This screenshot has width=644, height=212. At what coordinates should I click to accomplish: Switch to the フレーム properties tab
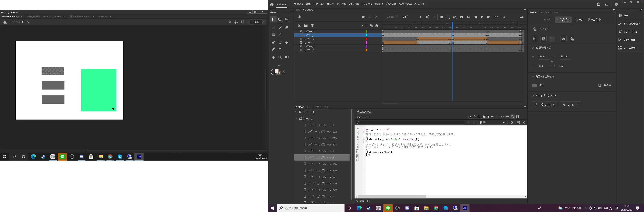[579, 19]
